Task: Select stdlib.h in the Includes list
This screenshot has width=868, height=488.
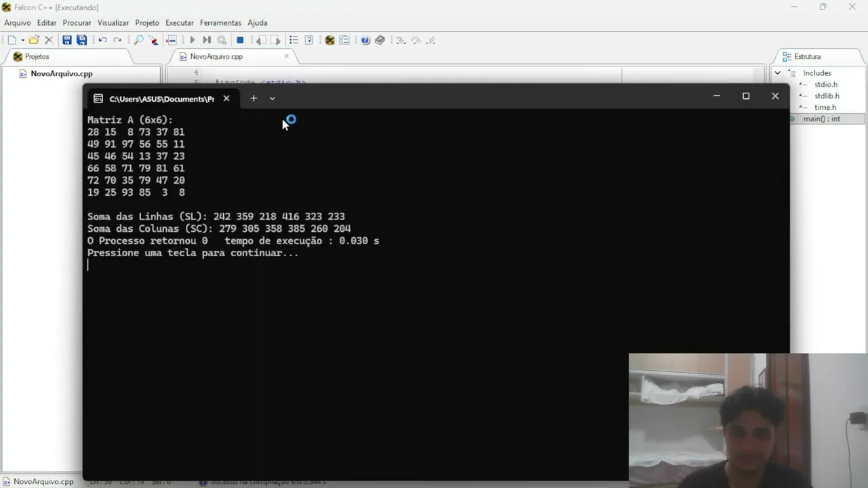Action: pyautogui.click(x=827, y=96)
